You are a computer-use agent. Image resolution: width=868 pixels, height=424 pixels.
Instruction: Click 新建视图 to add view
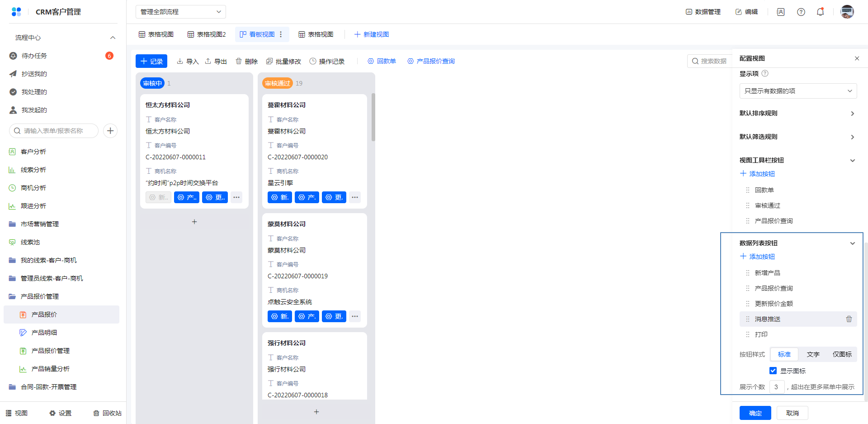(371, 34)
